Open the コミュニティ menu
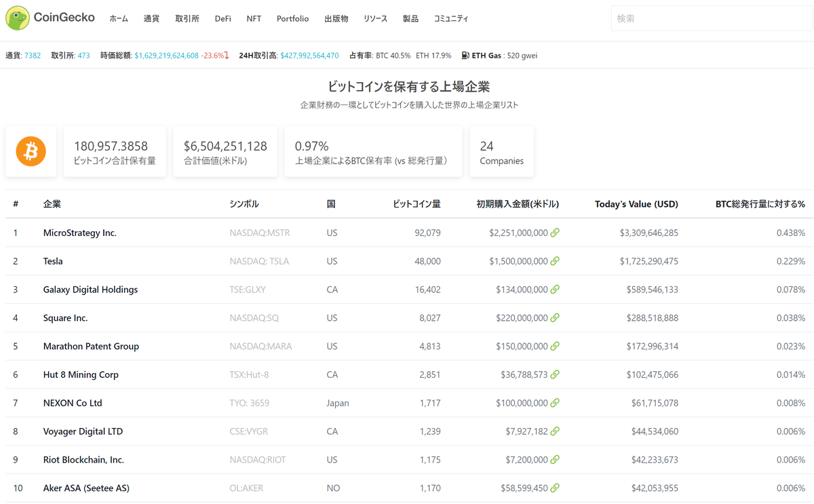The width and height of the screenshot is (814, 504). (x=451, y=19)
